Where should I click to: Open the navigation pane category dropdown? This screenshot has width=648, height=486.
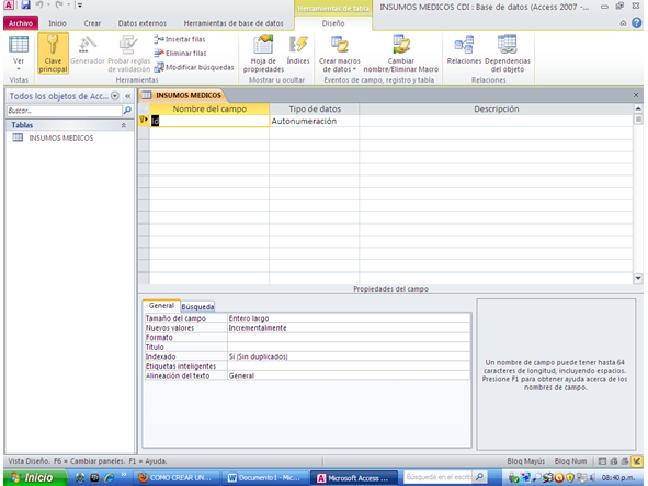pyautogui.click(x=115, y=96)
